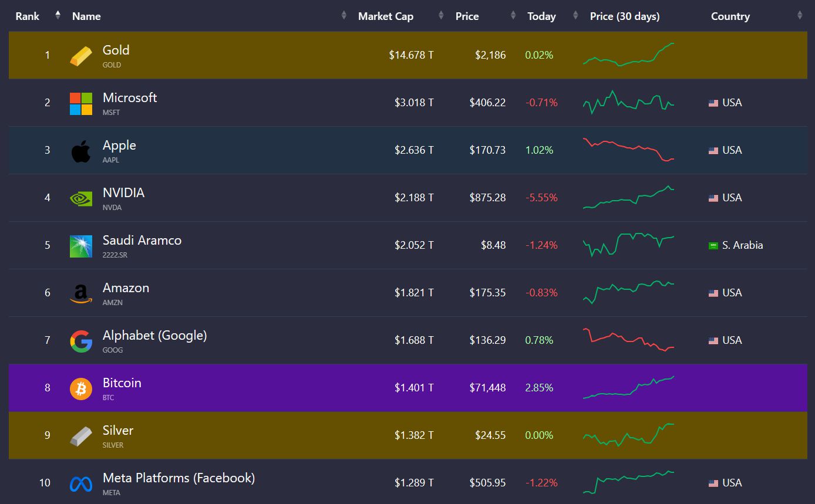Sort by Country column arrows

tap(800, 15)
